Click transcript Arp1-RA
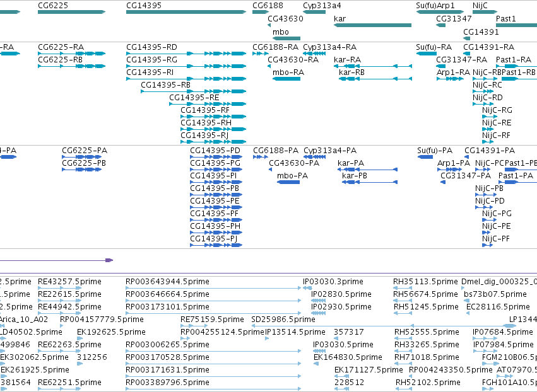 click(x=454, y=72)
